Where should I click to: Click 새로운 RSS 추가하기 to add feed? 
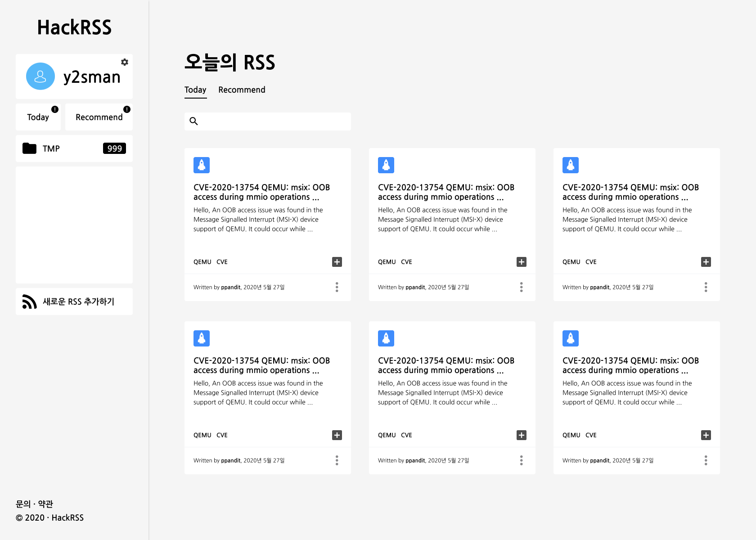click(74, 301)
